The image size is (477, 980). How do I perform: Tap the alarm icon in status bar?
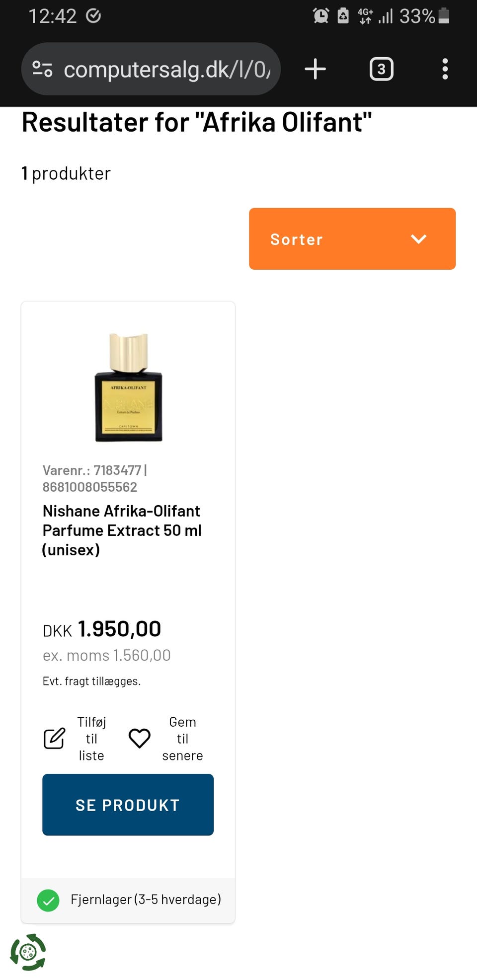coord(320,16)
